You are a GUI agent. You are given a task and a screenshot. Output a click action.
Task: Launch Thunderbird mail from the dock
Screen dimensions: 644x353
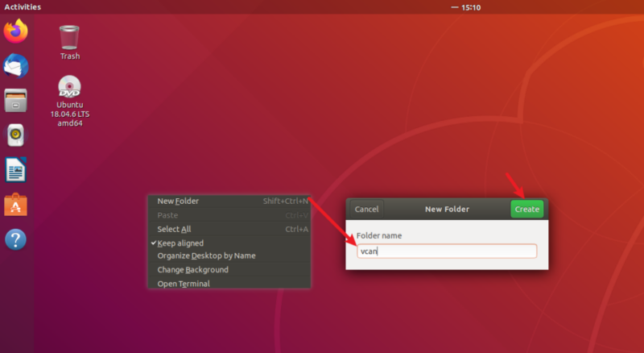click(15, 66)
